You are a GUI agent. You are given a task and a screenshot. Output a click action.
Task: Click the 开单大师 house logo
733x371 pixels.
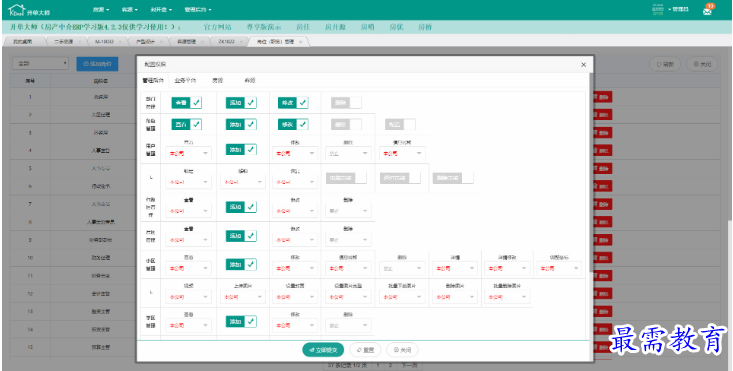(x=29, y=10)
